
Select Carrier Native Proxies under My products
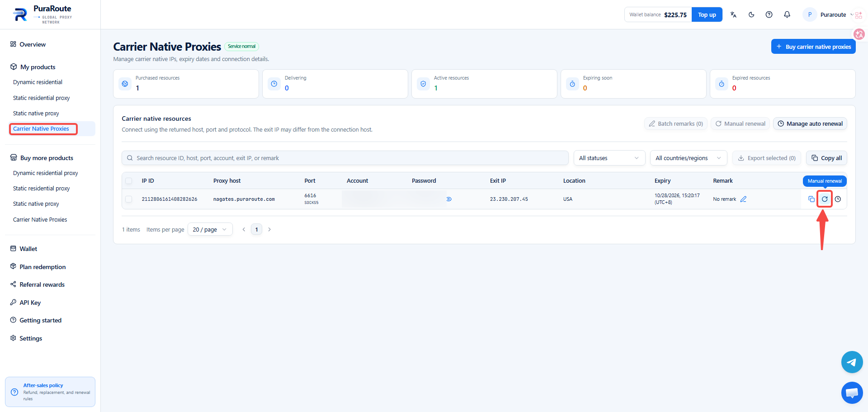point(41,129)
